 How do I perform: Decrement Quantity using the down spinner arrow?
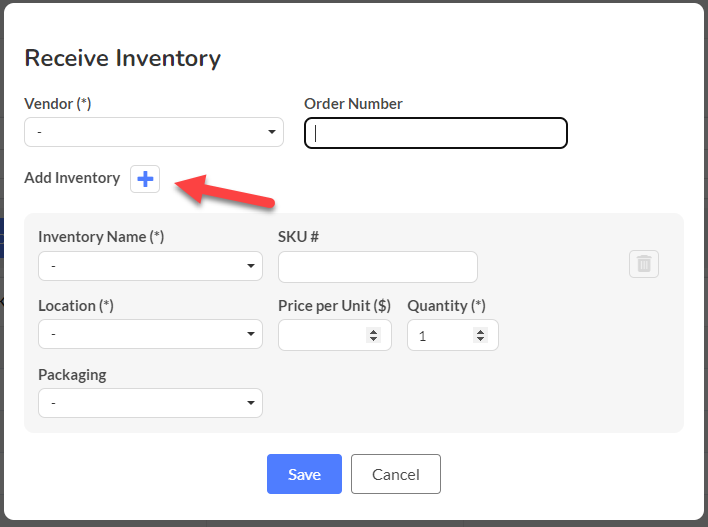pyautogui.click(x=480, y=339)
